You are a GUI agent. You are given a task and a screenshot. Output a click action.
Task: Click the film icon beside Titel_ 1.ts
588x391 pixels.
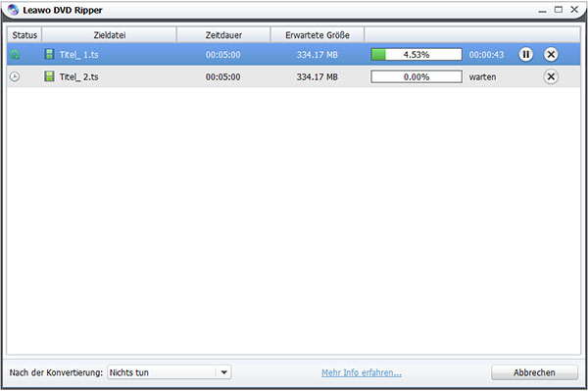point(49,54)
